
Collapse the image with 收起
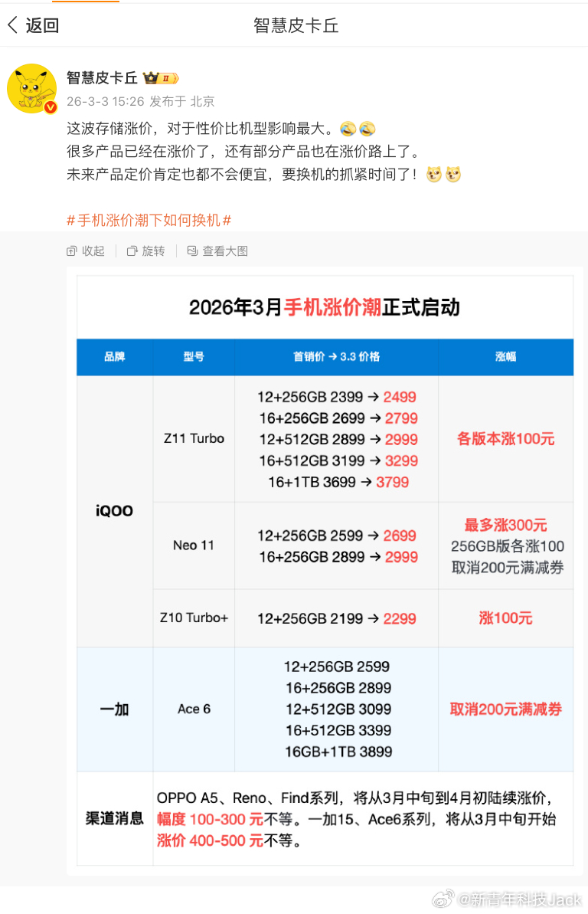86,251
